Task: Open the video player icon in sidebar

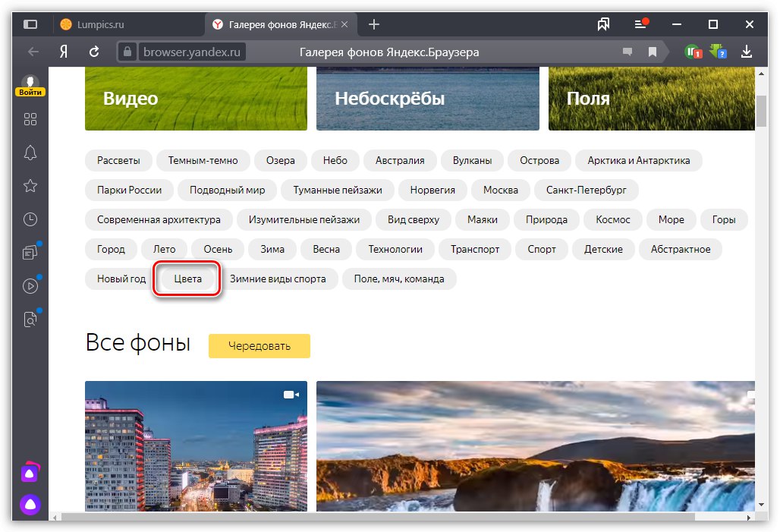Action: 30,285
